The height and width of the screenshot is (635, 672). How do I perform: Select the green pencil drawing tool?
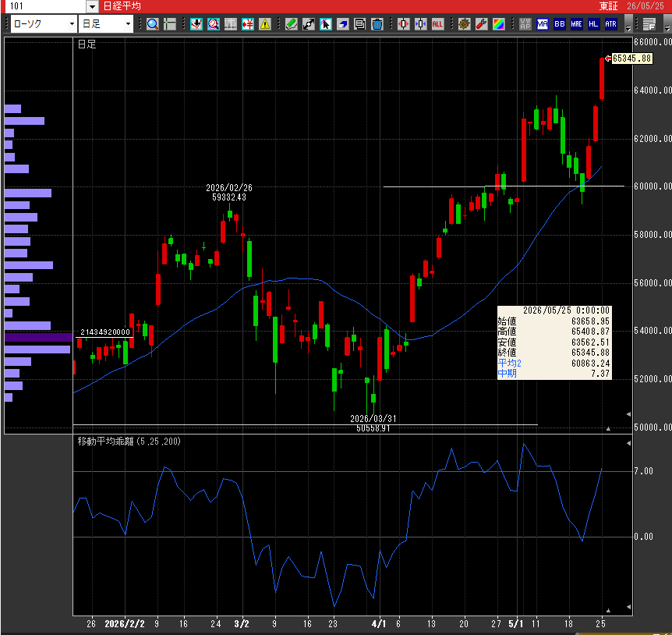coord(292,24)
